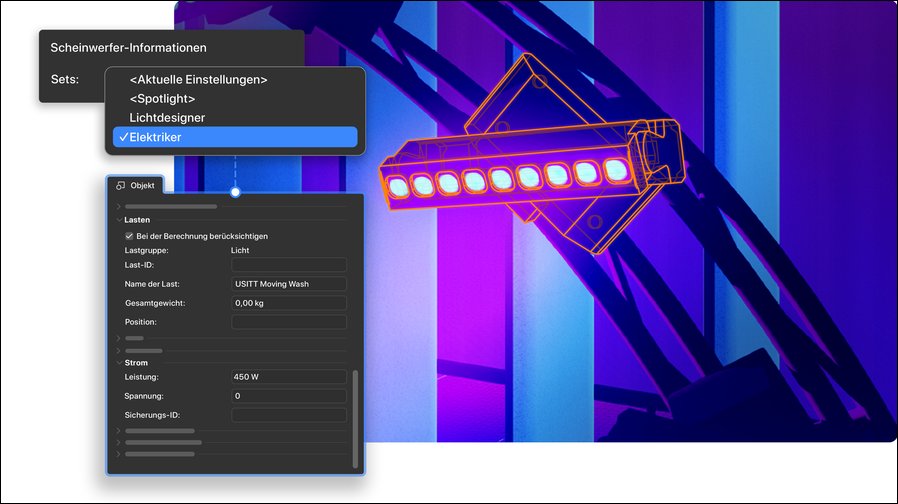Click the Sicherungs-ID input field
The image size is (898, 504).
point(289,415)
